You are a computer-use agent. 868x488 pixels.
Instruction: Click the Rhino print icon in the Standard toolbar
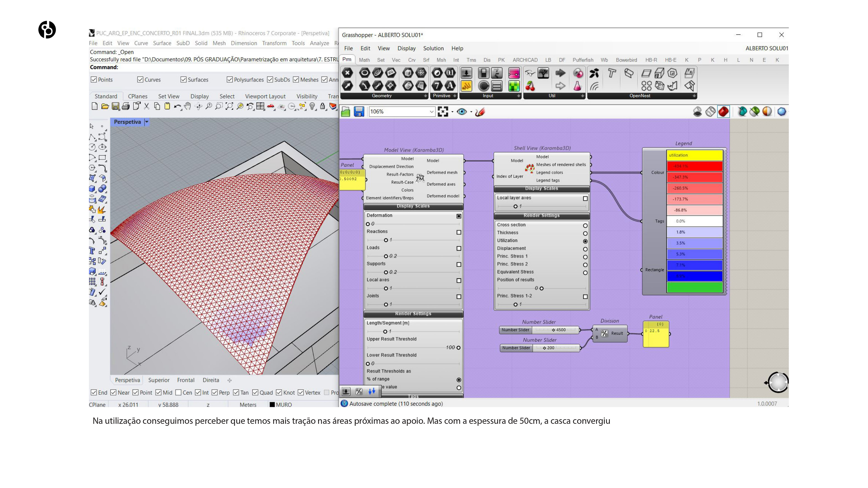coord(126,106)
